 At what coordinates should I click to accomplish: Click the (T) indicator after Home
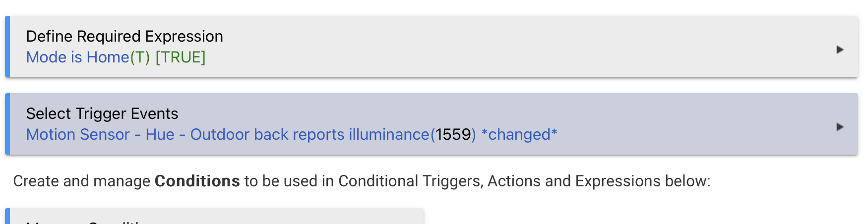[x=140, y=57]
